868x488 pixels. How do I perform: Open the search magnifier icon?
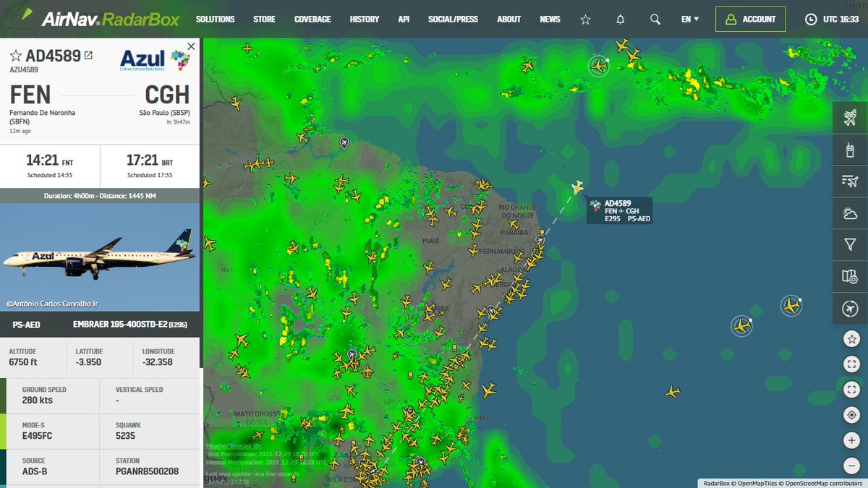pyautogui.click(x=655, y=20)
